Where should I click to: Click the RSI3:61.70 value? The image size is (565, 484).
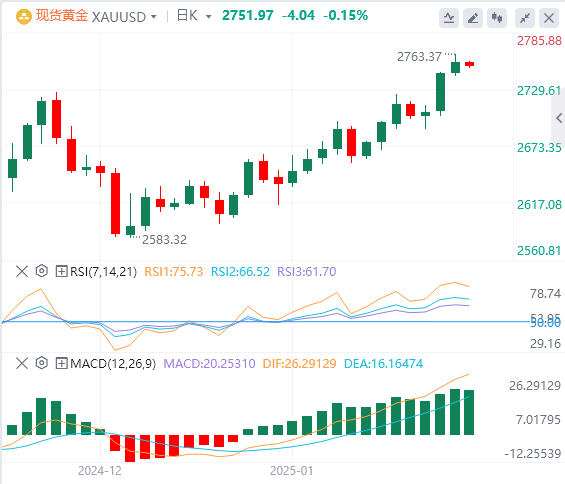pyautogui.click(x=307, y=271)
